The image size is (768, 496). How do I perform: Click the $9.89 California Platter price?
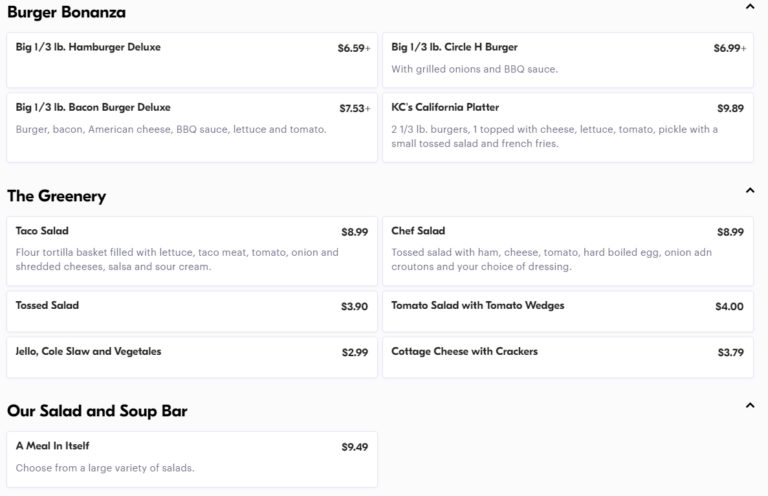[x=730, y=108]
